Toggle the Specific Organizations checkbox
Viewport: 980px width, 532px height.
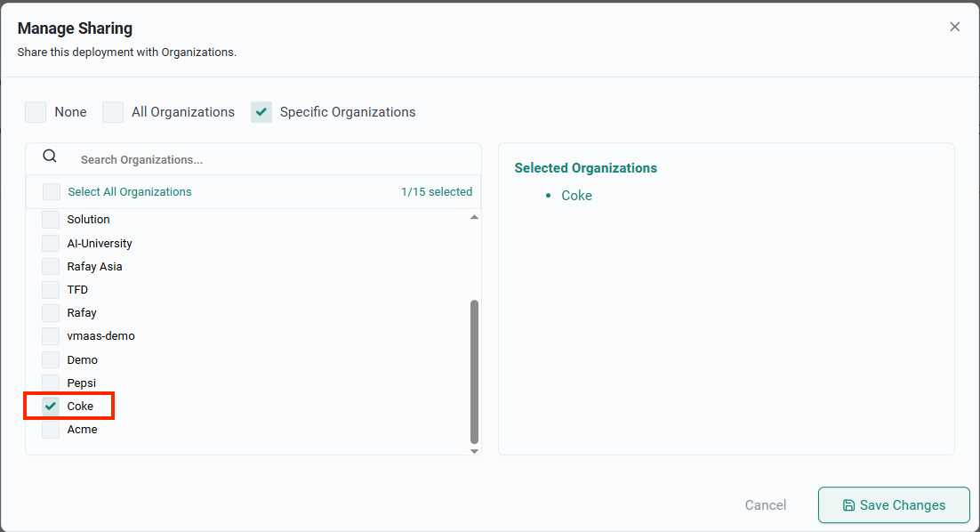(x=261, y=112)
